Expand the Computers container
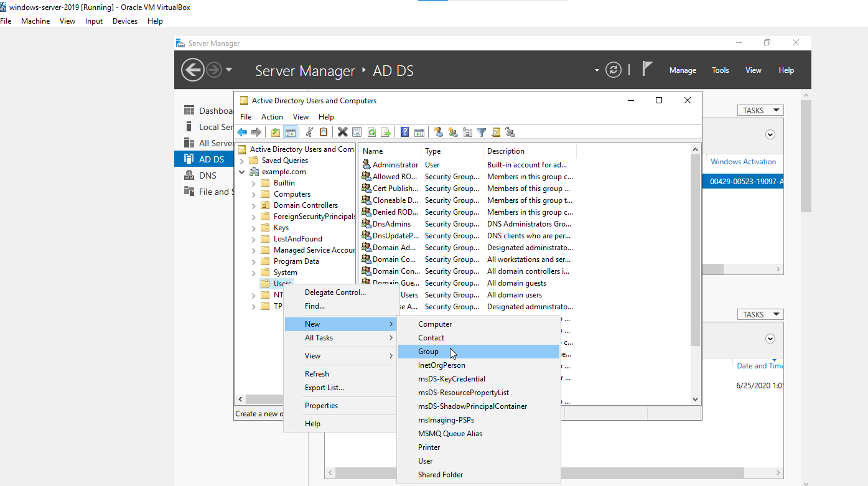The width and height of the screenshot is (868, 486). [254, 194]
